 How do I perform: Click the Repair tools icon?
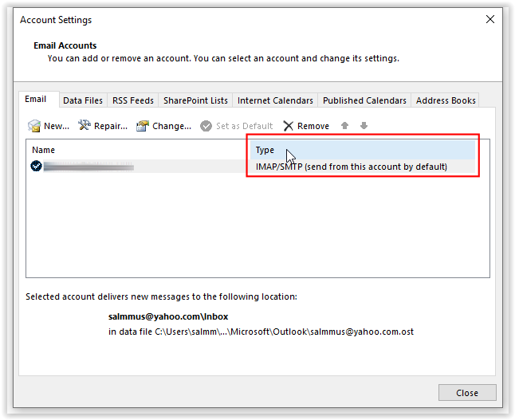click(x=85, y=126)
